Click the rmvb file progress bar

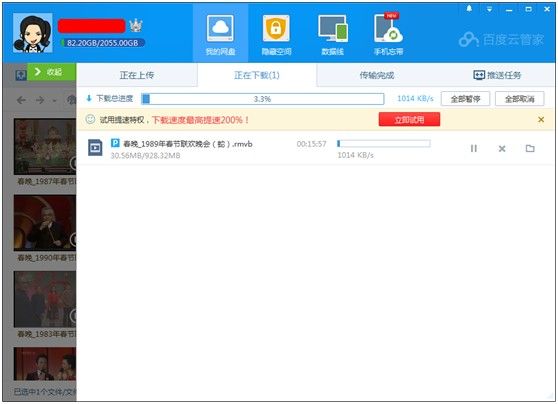point(384,143)
